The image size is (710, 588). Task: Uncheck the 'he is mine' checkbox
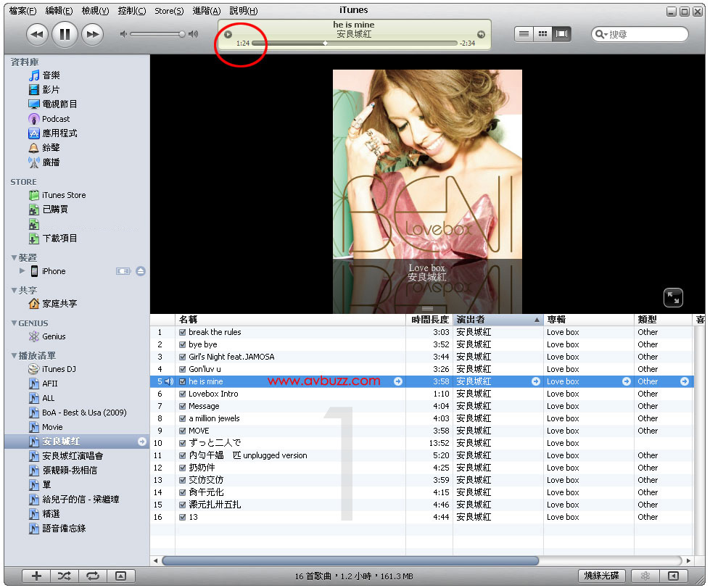pos(183,381)
